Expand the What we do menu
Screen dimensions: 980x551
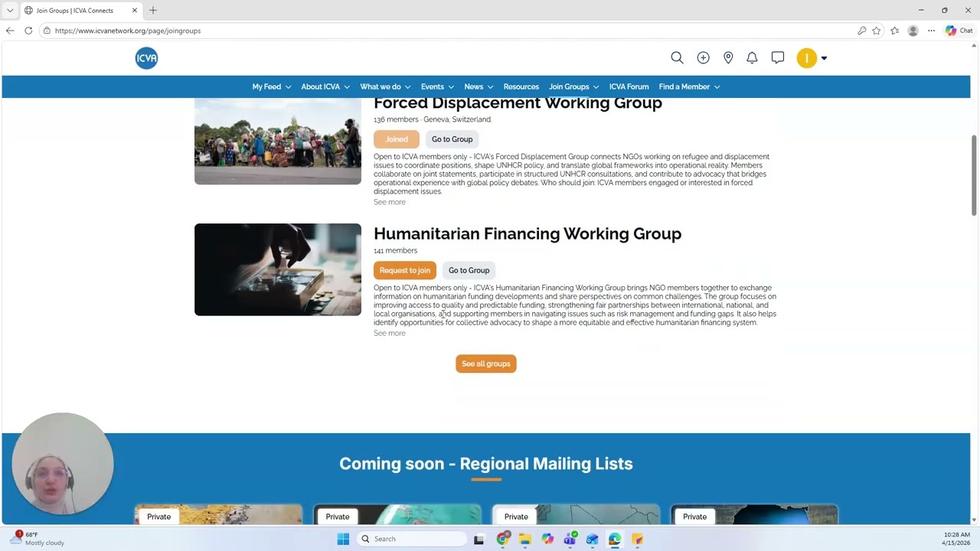coord(385,86)
